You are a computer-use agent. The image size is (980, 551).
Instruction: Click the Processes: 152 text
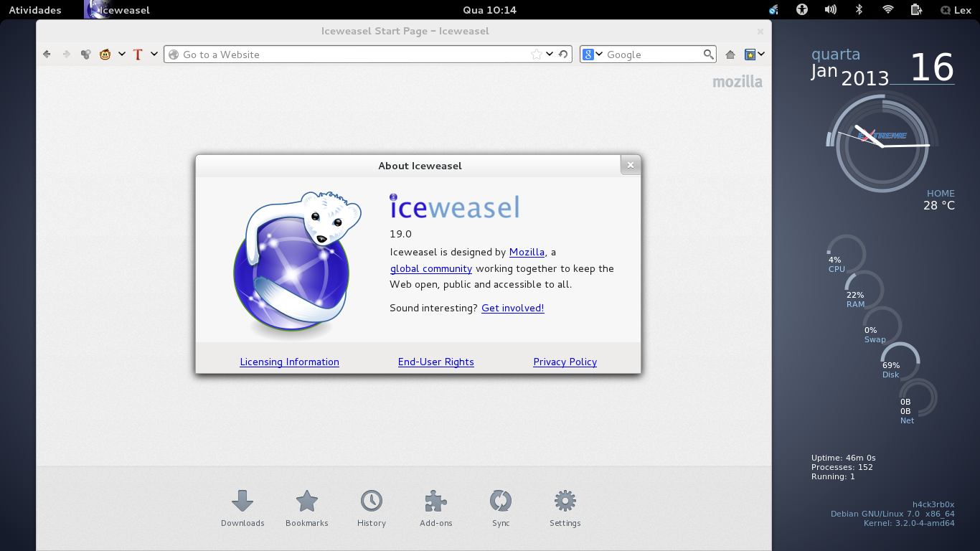(x=842, y=467)
